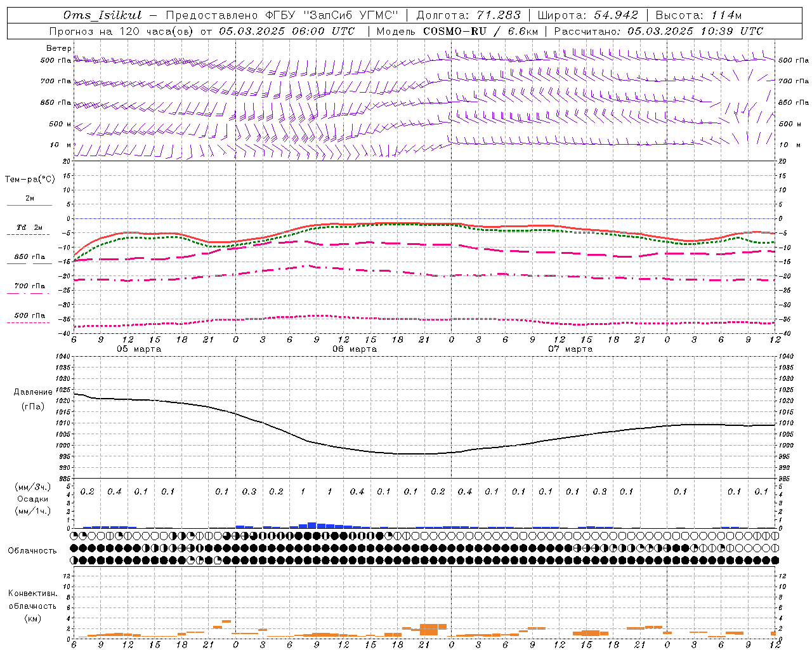This screenshot has width=812, height=650.
Task: Select the Рассчитано: 05.03.2025 10:39 UTC timestamp
Action: [x=658, y=31]
